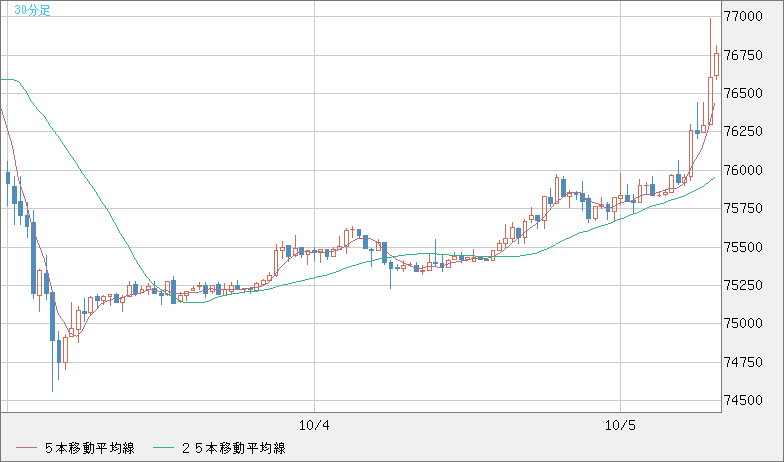Select the 75750 price axis label
The height and width of the screenshot is (462, 784).
pyautogui.click(x=744, y=208)
